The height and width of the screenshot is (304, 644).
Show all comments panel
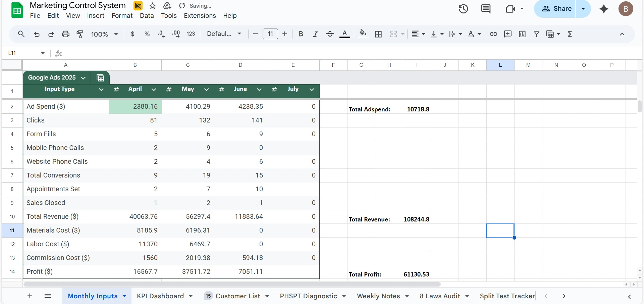[x=486, y=9]
